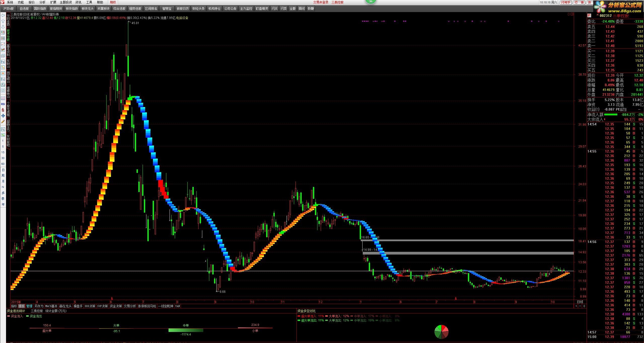Open the f(x) formula sidebar icon
The width and height of the screenshot is (644, 343).
[x=3, y=85]
